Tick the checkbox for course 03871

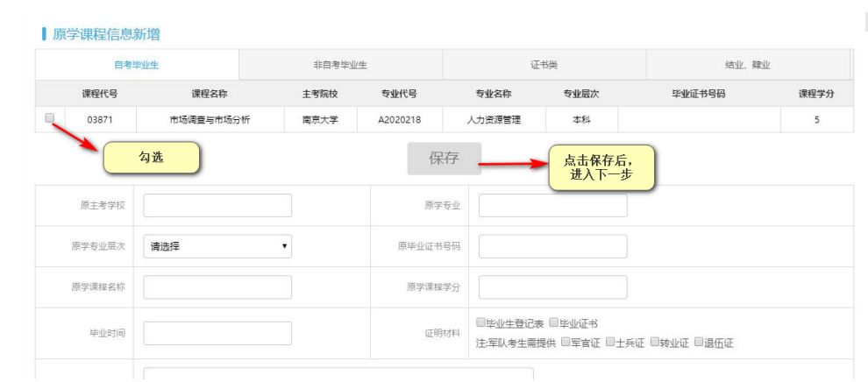click(50, 118)
